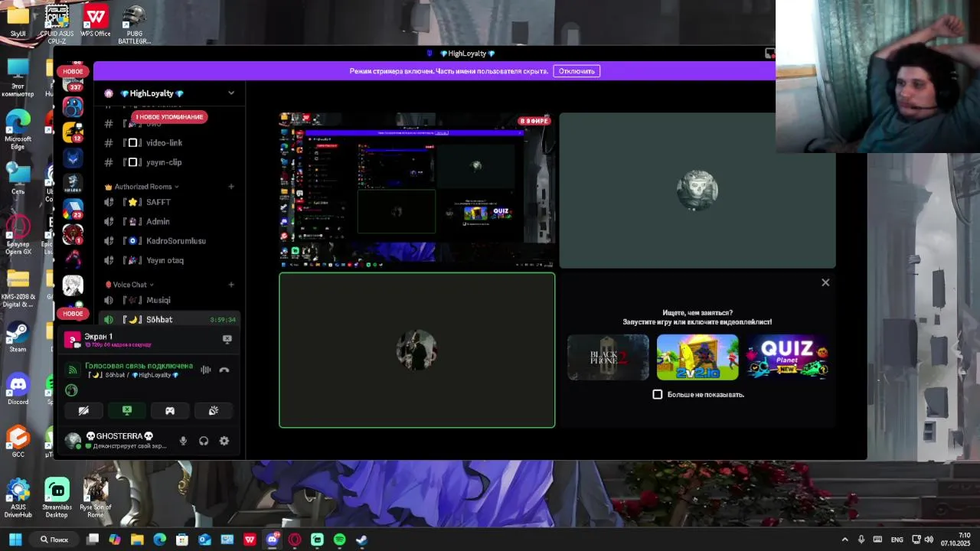This screenshot has height=551, width=980.
Task: Launch the 2v2.io game card
Action: tap(697, 357)
